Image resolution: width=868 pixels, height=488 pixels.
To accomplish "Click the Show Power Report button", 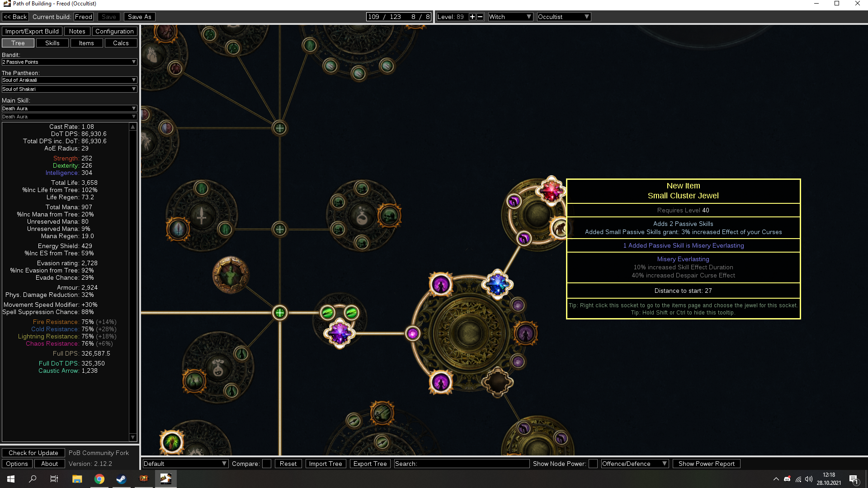I will tap(706, 464).
